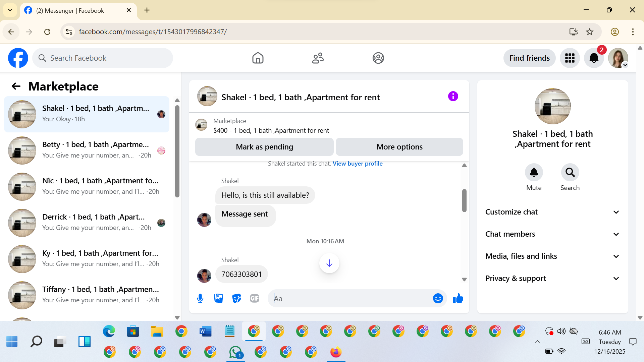This screenshot has width=644, height=362.
Task: Open the notifications bell
Action: [594, 58]
